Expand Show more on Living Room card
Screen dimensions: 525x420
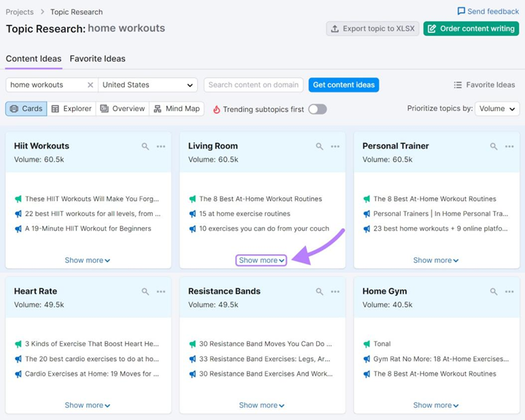coord(261,260)
